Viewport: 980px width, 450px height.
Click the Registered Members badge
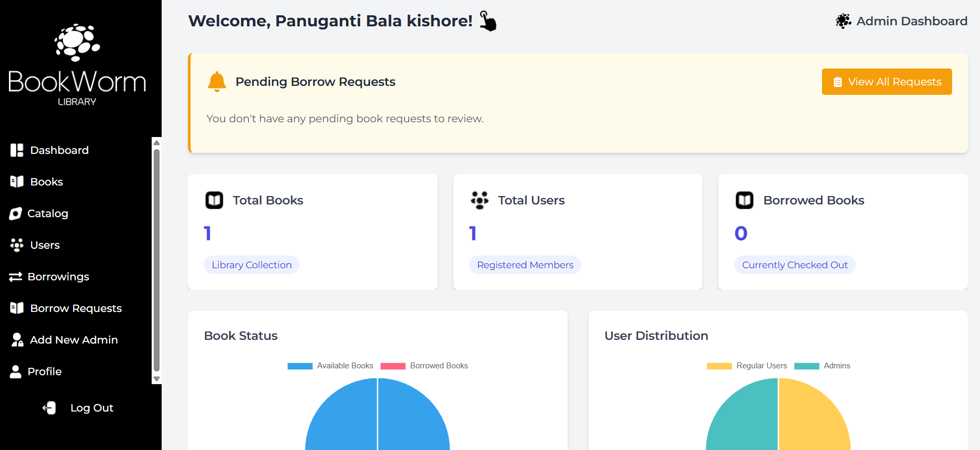tap(525, 265)
